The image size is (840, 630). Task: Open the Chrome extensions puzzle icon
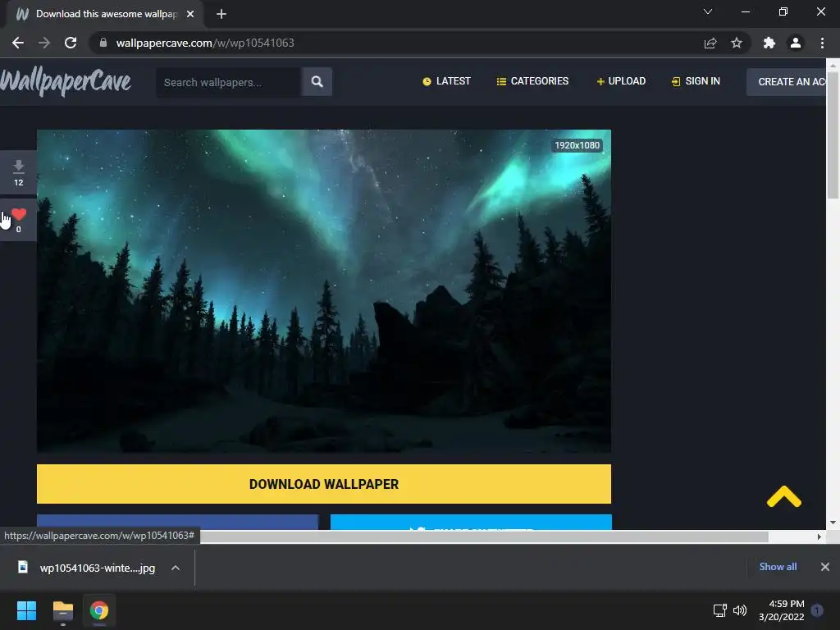(x=769, y=43)
